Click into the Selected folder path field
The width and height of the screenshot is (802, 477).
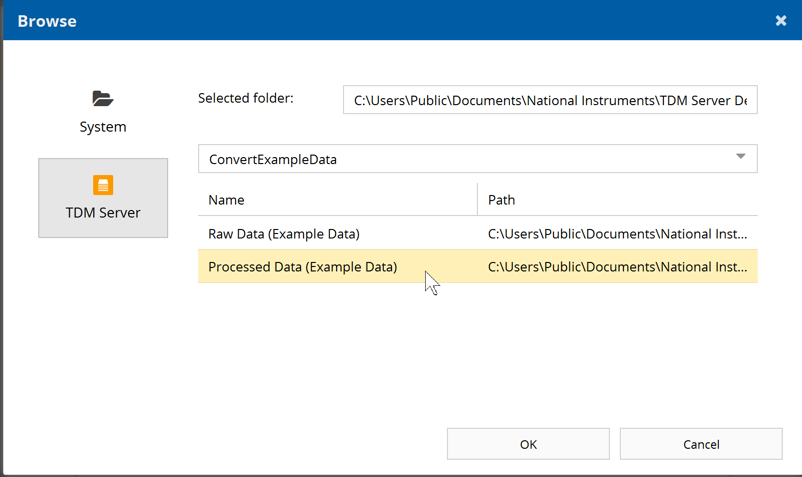[x=549, y=100]
